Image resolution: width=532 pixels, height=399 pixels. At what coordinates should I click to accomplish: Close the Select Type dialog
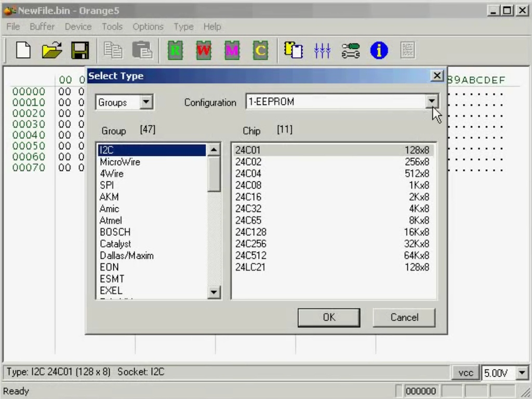click(x=437, y=76)
